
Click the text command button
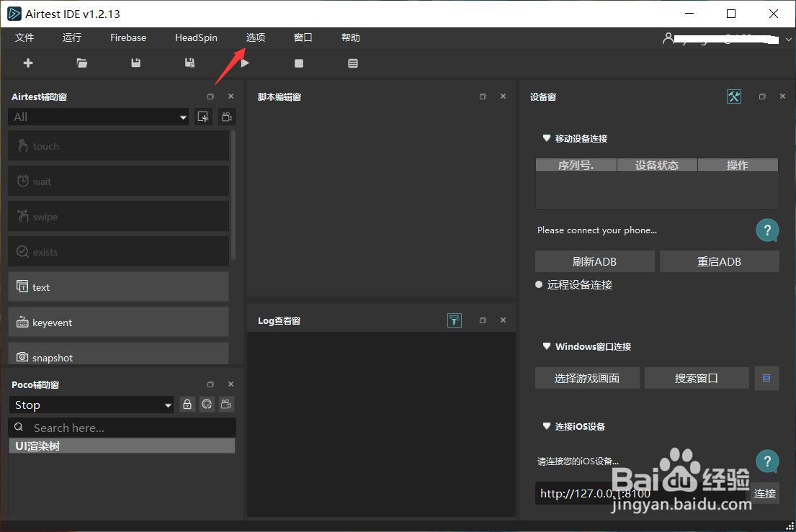118,287
